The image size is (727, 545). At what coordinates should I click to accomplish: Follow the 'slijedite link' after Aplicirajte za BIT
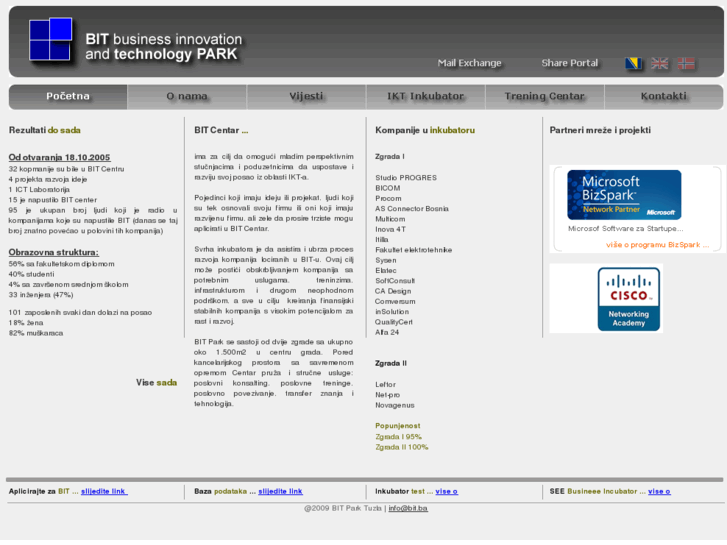[104, 491]
